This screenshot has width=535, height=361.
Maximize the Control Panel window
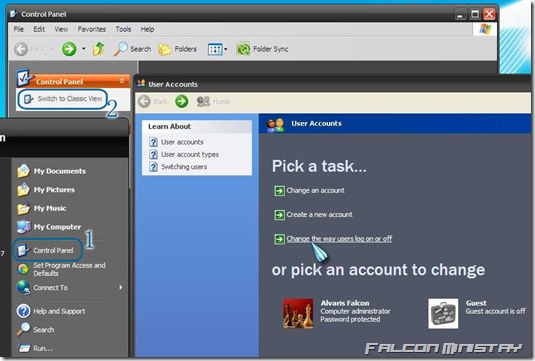point(475,14)
